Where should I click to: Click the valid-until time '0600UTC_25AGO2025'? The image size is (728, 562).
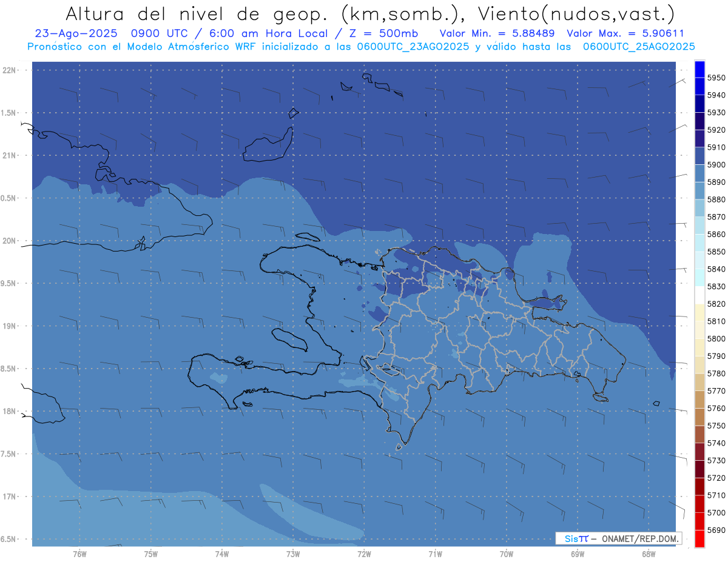pos(639,47)
